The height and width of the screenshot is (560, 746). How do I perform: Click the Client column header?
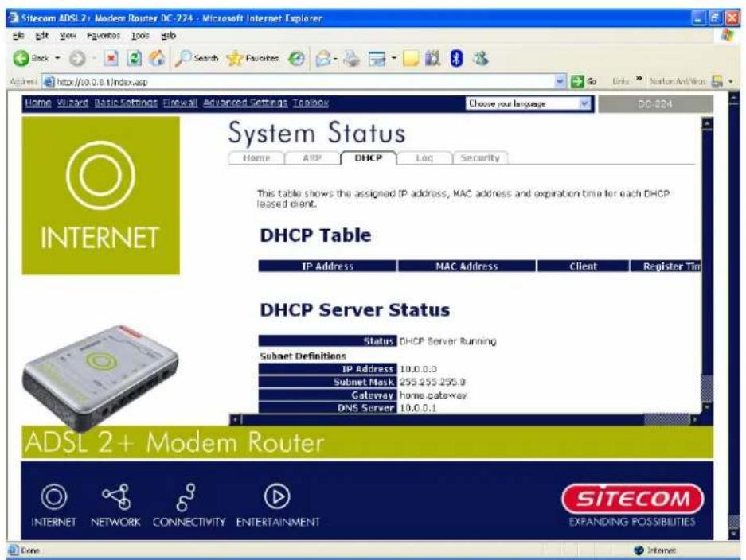pyautogui.click(x=584, y=266)
